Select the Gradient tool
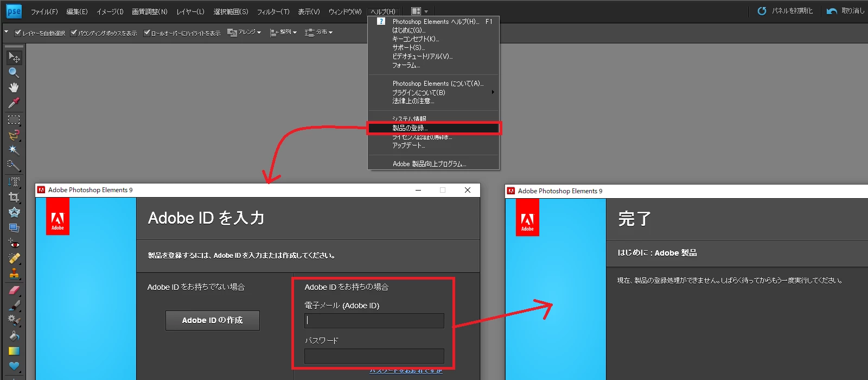Screen dimensions: 868x380 [x=14, y=351]
